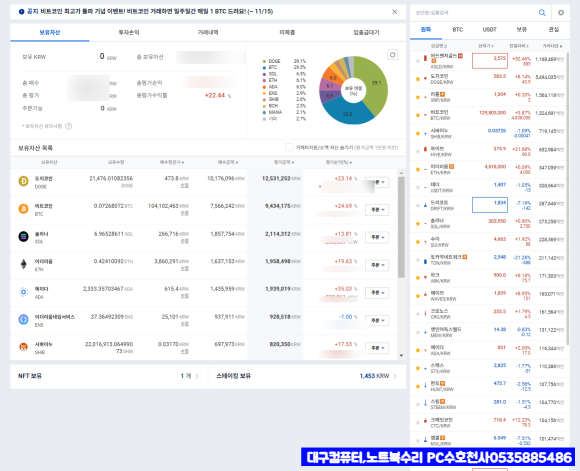The height and width of the screenshot is (471, 580).
Task: Select the 보유 market tab
Action: [x=522, y=30]
